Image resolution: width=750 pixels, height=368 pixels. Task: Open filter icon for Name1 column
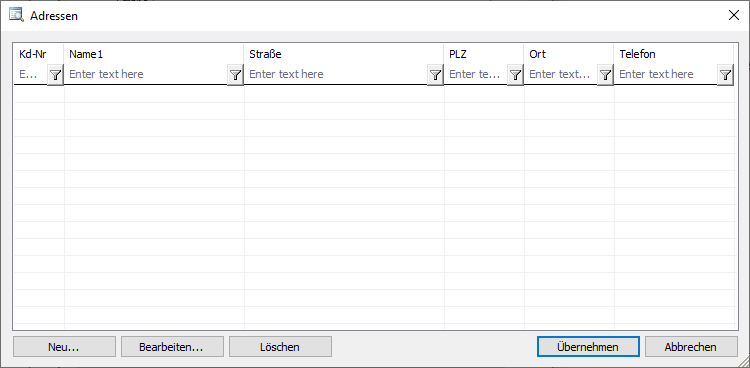click(235, 75)
